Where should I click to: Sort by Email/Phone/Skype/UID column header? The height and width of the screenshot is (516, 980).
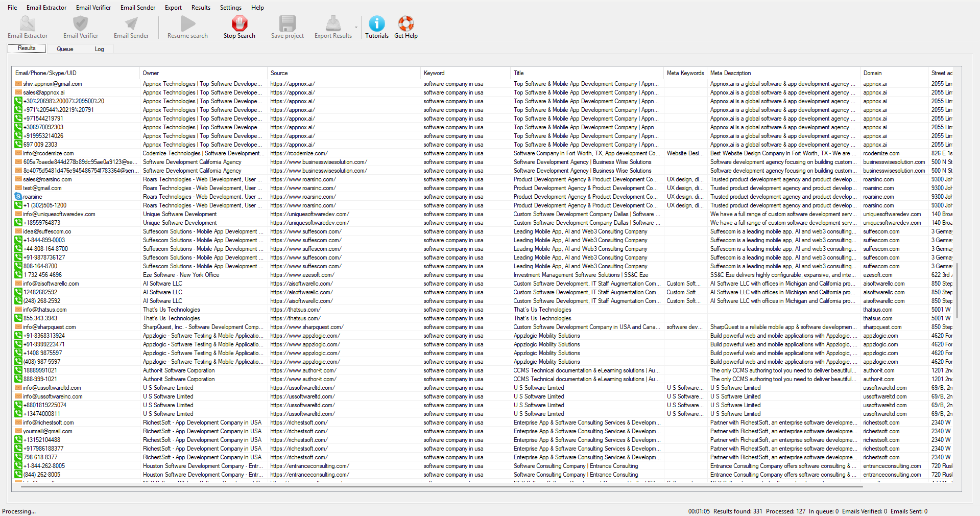[76, 73]
